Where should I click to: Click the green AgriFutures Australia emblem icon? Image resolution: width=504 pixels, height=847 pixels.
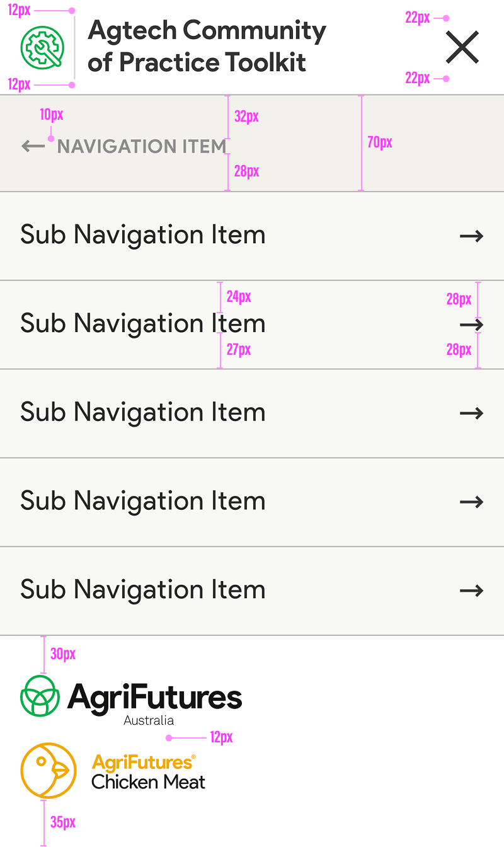pyautogui.click(x=40, y=696)
